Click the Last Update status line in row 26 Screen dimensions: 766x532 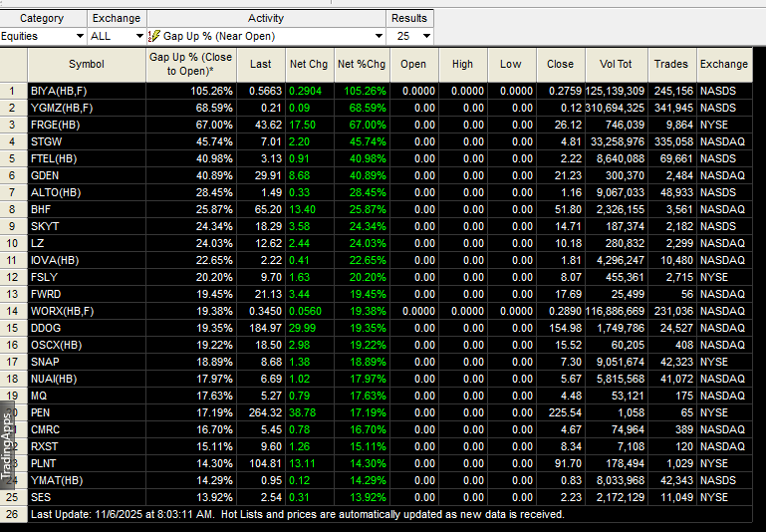point(298,514)
